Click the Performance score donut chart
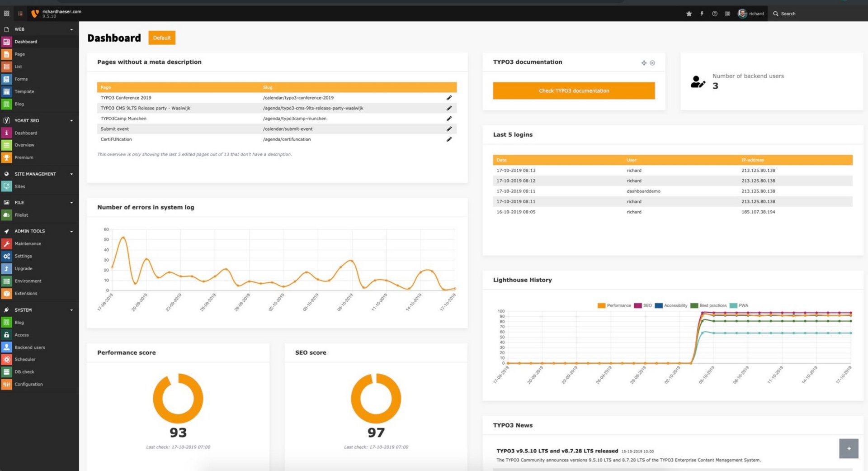Screen dimensions: 868x471 point(178,399)
